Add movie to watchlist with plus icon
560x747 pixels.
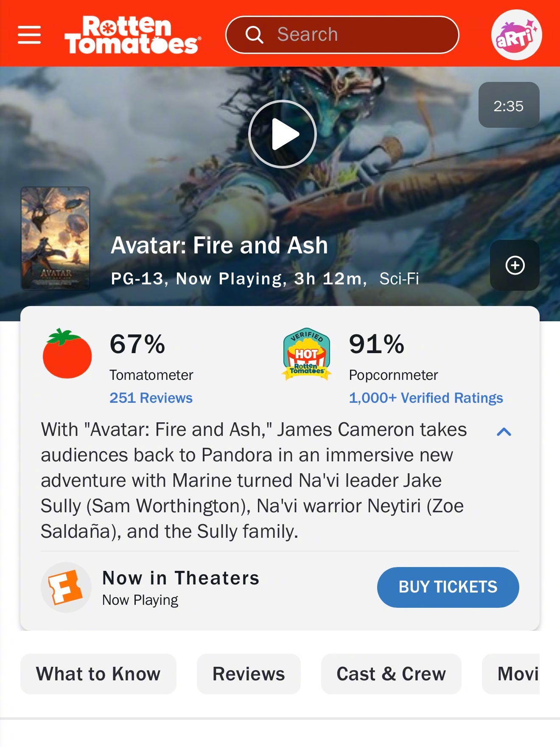point(515,265)
